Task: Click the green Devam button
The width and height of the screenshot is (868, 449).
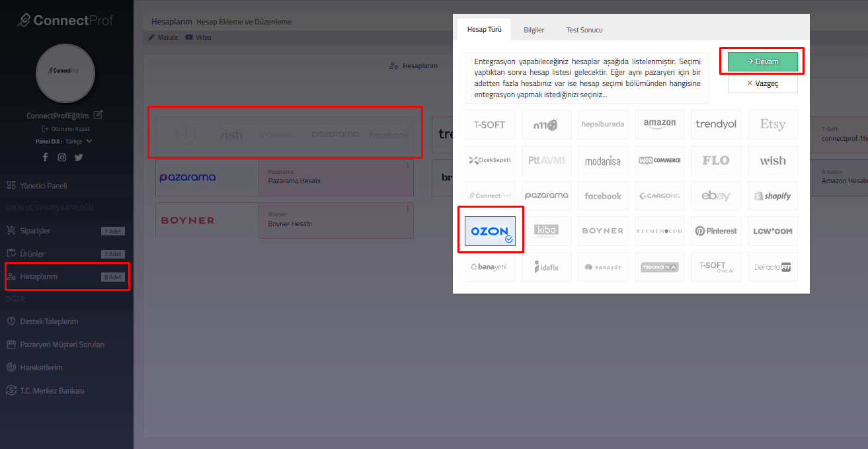Action: (763, 61)
